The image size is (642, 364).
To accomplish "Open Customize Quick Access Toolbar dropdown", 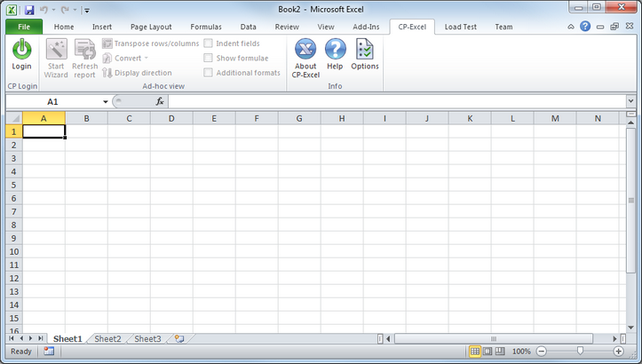I will click(86, 11).
